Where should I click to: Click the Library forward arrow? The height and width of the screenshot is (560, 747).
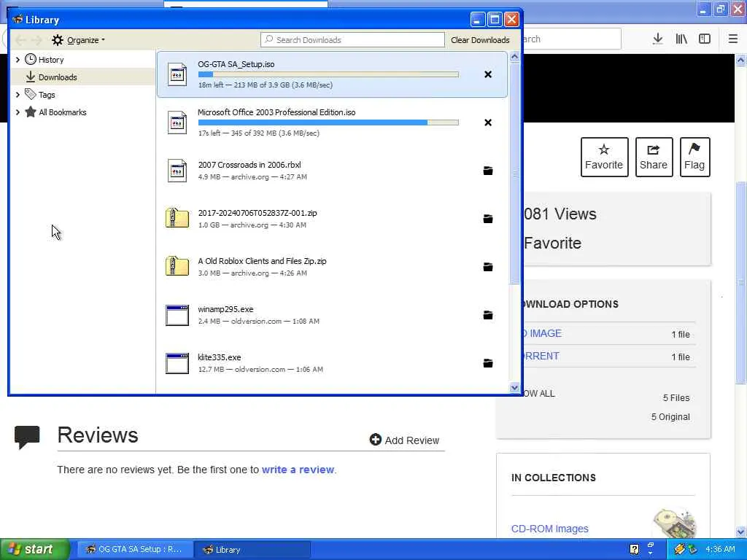pos(36,40)
